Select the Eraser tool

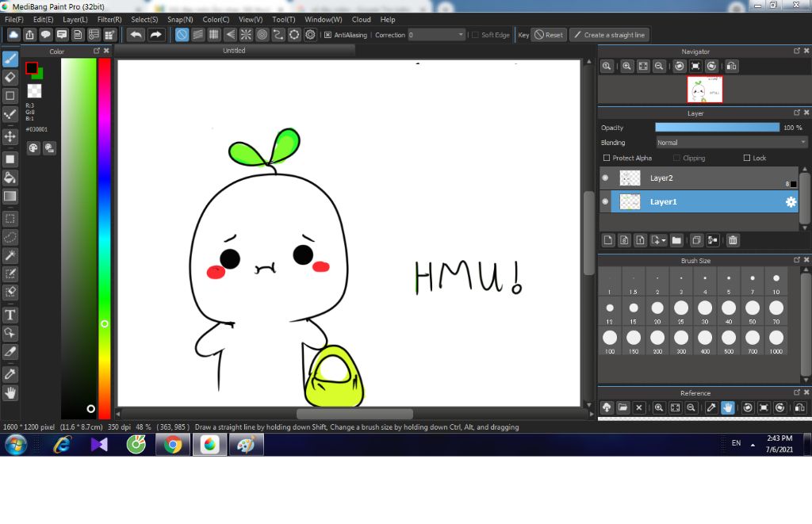tap(10, 77)
